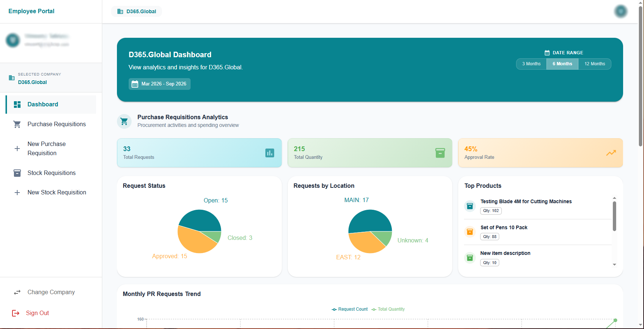The width and height of the screenshot is (644, 329).
Task: Click the archive box icon beside Stock Requisitions
Action: click(17, 173)
